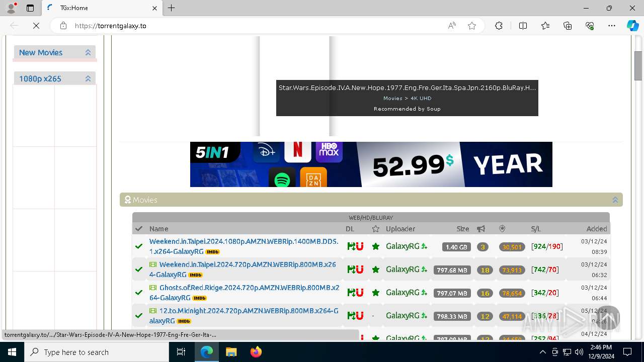644x362 pixels.
Task: Open Task View on taskbar
Action: coord(181,352)
